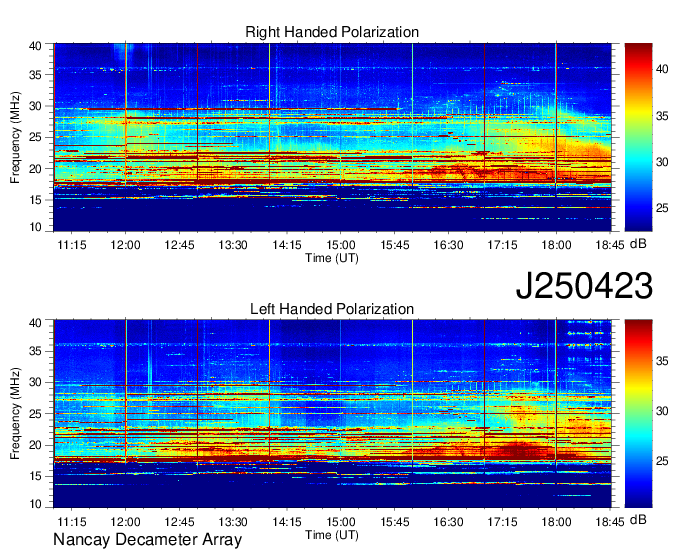
Task: Click the 25 value on Left Handed color bar
Action: pos(662,461)
